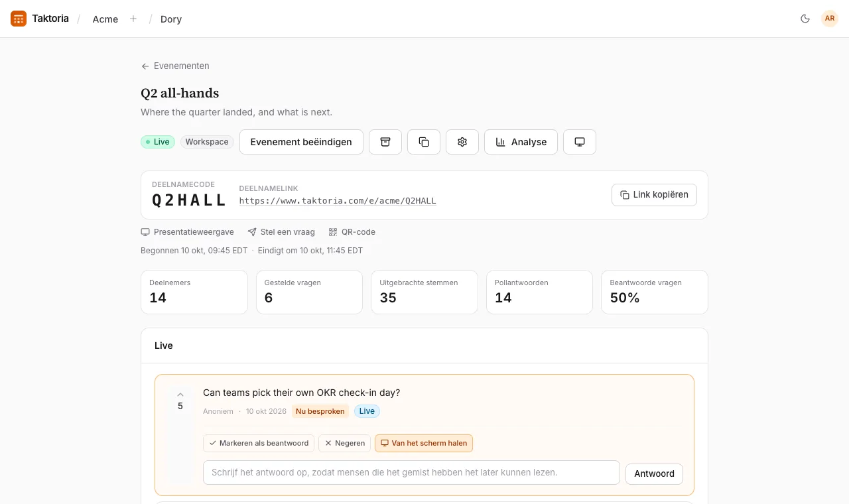Show the QR-code

pos(352,232)
